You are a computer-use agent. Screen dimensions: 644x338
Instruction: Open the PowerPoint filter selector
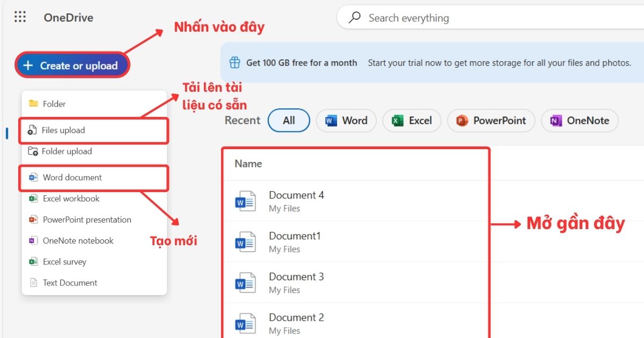point(491,120)
